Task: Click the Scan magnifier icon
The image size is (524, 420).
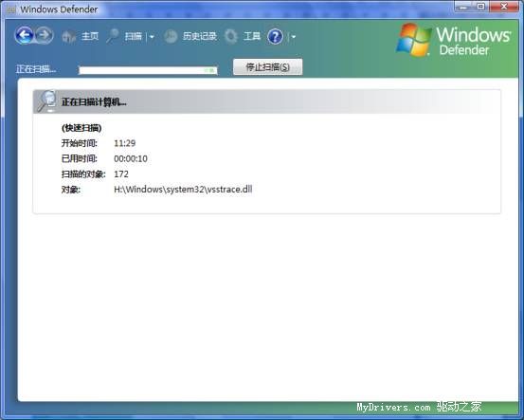Action: pos(113,36)
